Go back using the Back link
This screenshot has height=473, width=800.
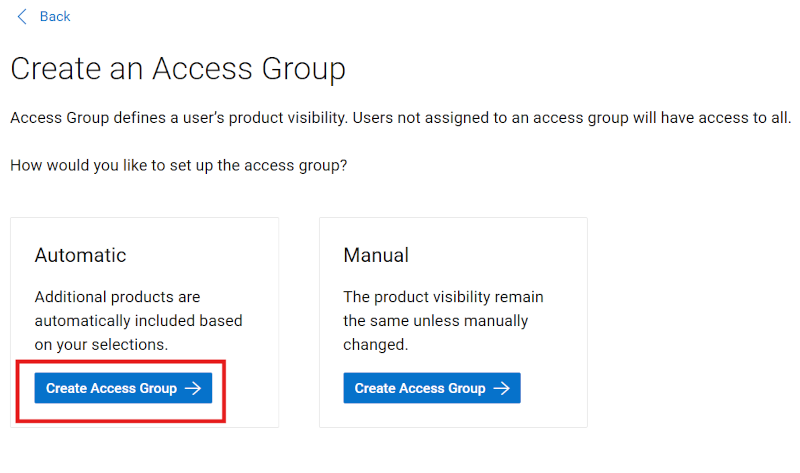click(x=54, y=16)
